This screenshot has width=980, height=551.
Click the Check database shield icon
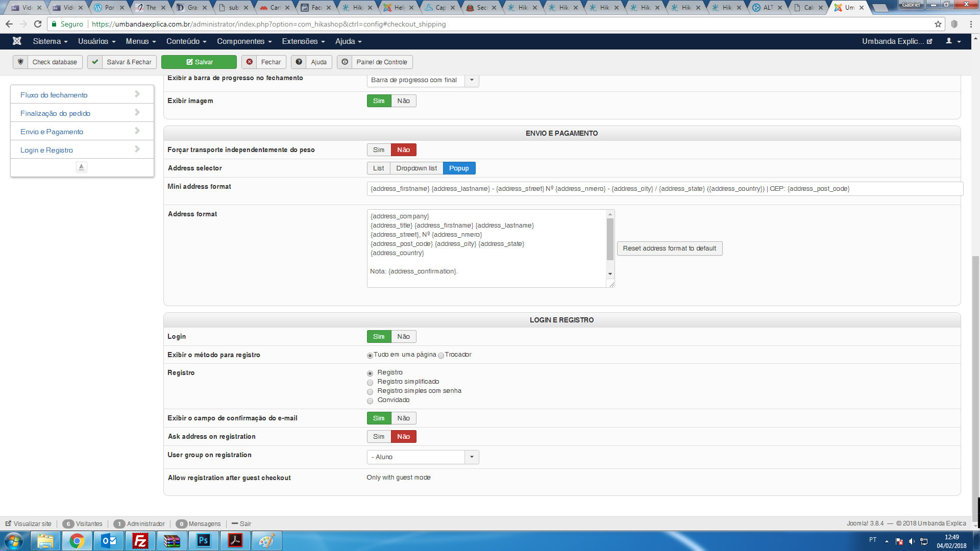click(x=20, y=62)
